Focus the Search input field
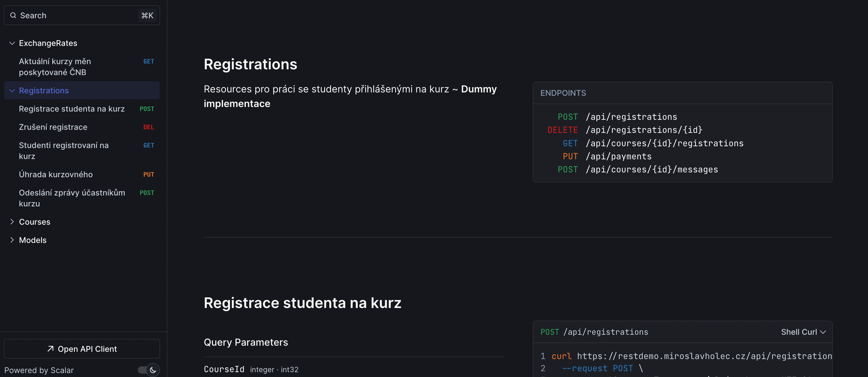868x377 pixels. click(x=82, y=15)
